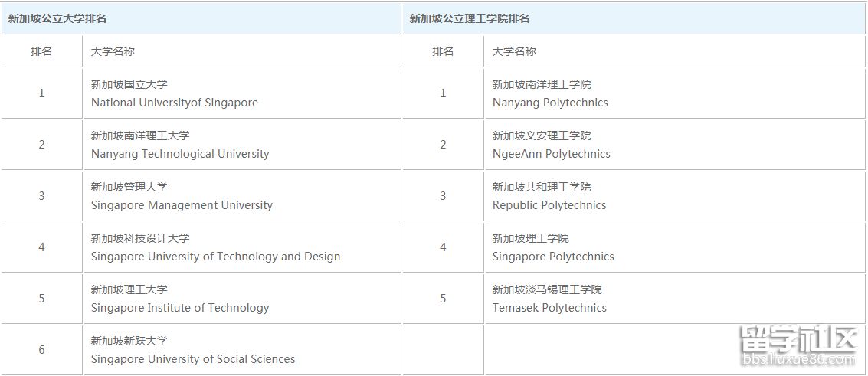Select NgeeAnn Polytechnics entry

click(x=552, y=154)
